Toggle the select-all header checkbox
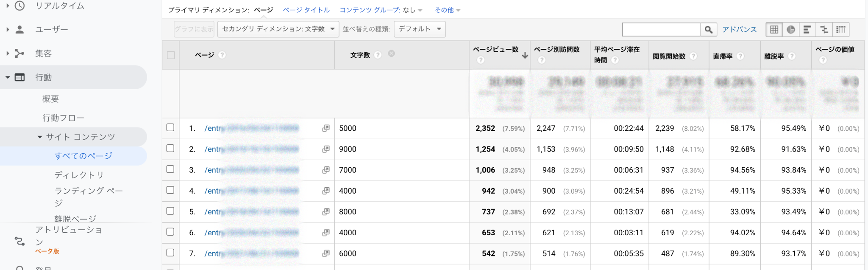The image size is (868, 270). tap(171, 55)
